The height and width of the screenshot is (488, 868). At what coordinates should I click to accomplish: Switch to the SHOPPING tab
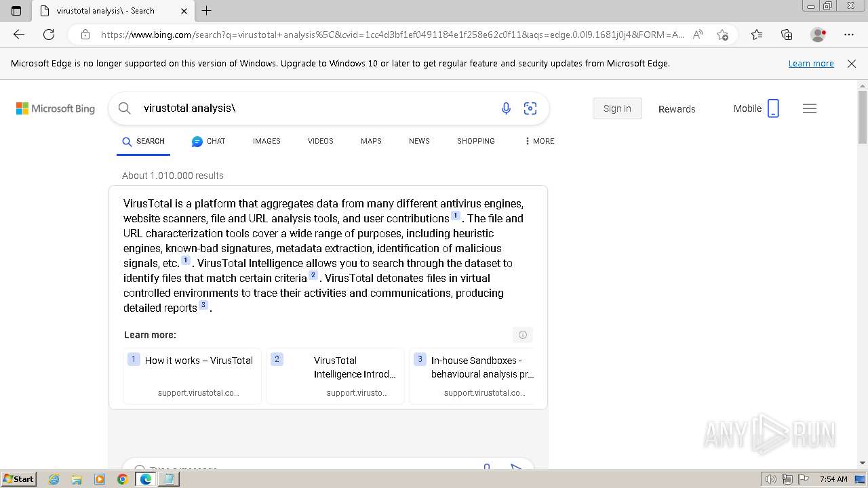tap(476, 141)
